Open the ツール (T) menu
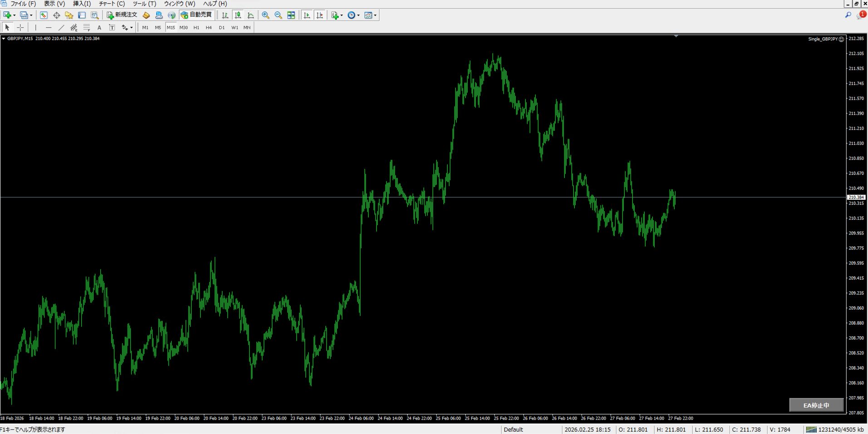Screen dimensions: 868x434 click(144, 4)
